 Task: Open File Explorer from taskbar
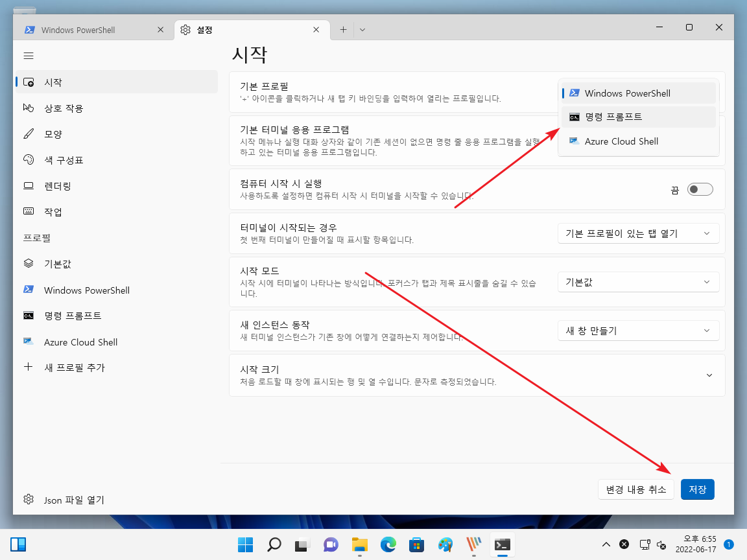click(360, 544)
